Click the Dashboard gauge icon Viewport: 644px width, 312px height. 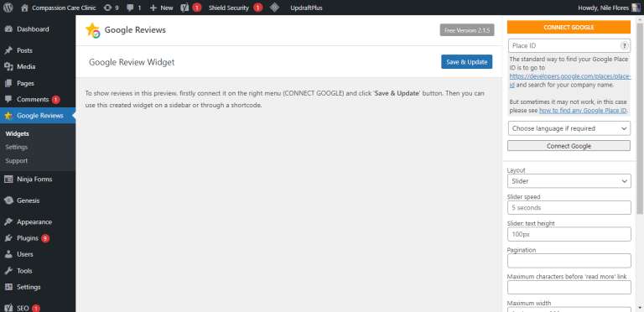tap(8, 29)
